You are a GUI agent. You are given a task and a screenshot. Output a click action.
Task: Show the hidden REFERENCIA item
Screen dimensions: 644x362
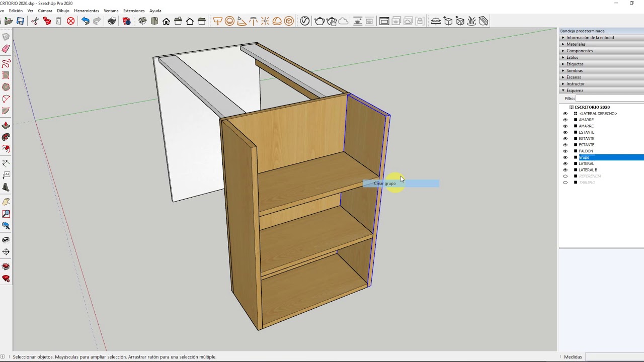(x=565, y=176)
